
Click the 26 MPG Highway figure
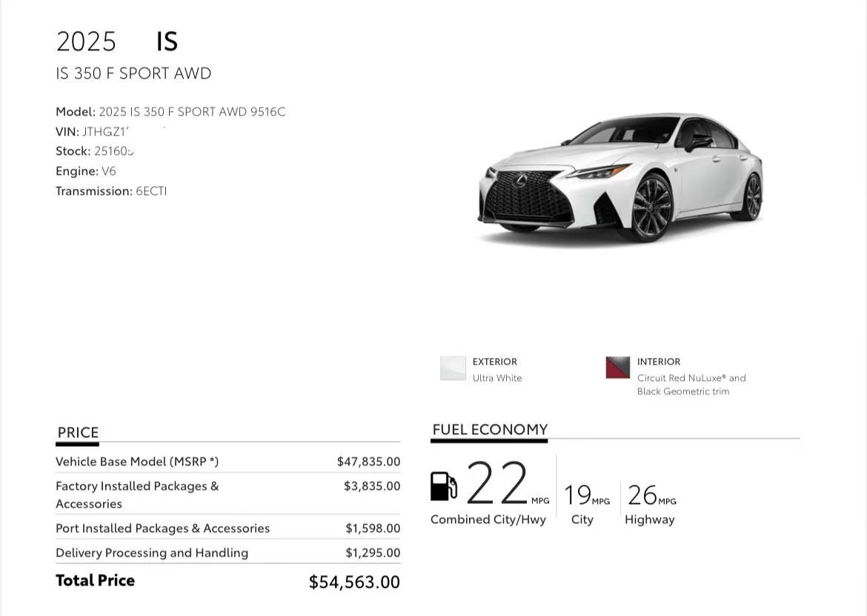652,495
